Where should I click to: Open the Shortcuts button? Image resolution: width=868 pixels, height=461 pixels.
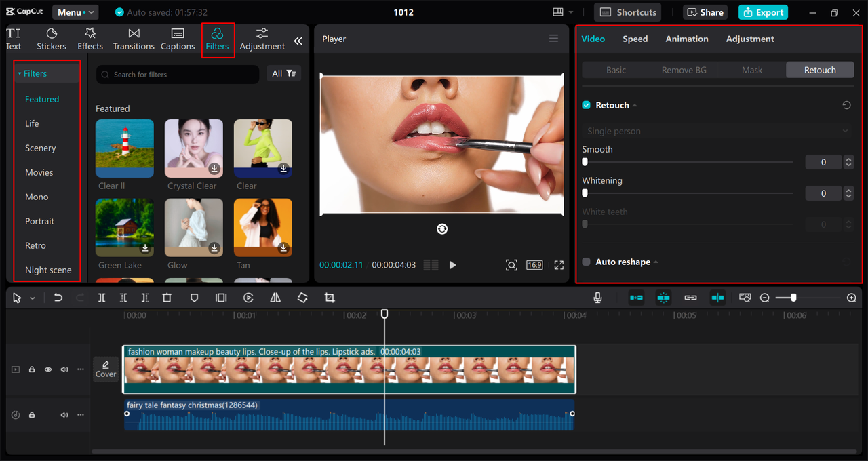tap(628, 12)
